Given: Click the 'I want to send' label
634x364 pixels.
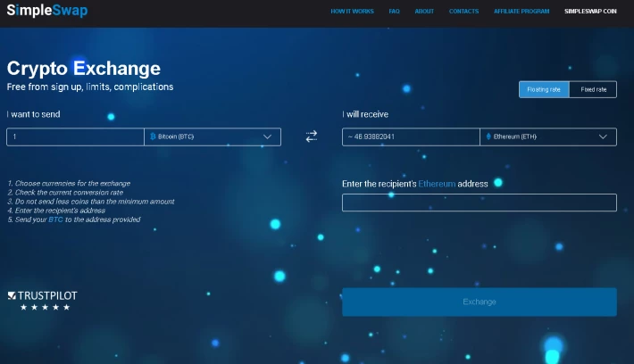Looking at the screenshot, I should 34,114.
